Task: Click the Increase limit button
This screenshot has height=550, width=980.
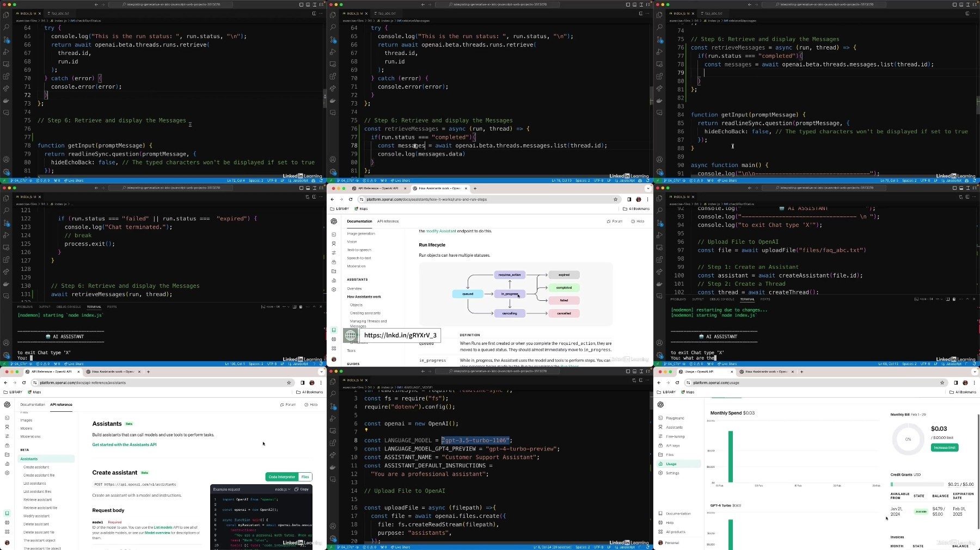Action: coord(944,448)
